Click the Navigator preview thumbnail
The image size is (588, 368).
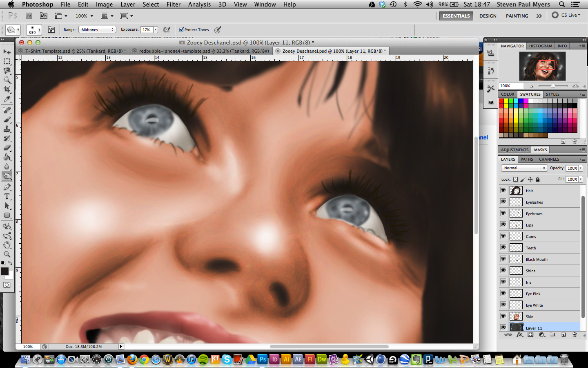coord(542,66)
